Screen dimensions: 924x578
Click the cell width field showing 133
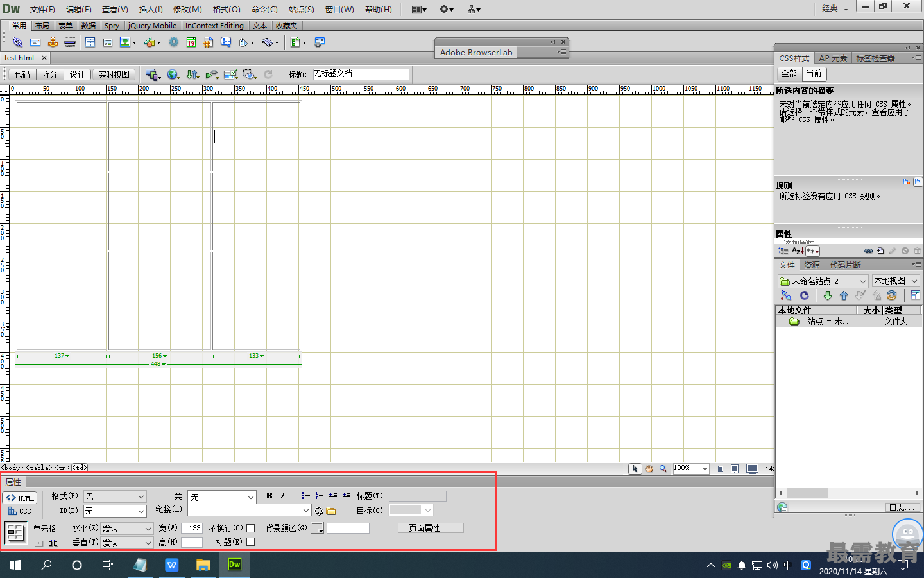pyautogui.click(x=192, y=528)
